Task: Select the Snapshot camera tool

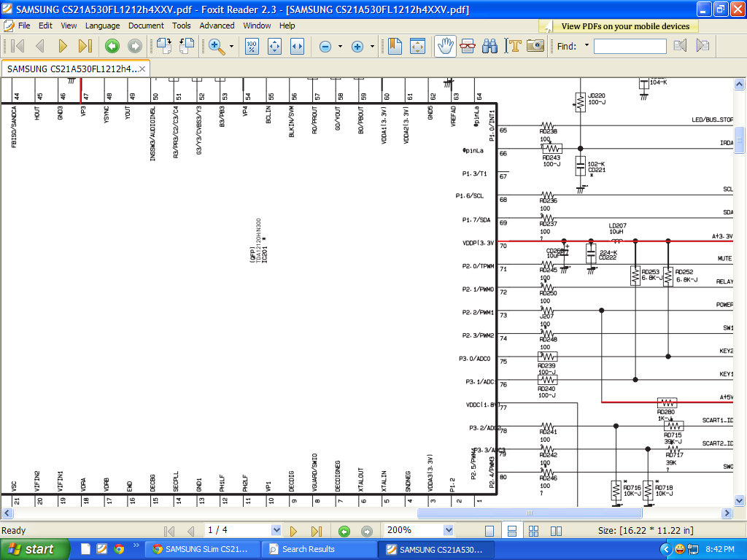Action: (535, 46)
